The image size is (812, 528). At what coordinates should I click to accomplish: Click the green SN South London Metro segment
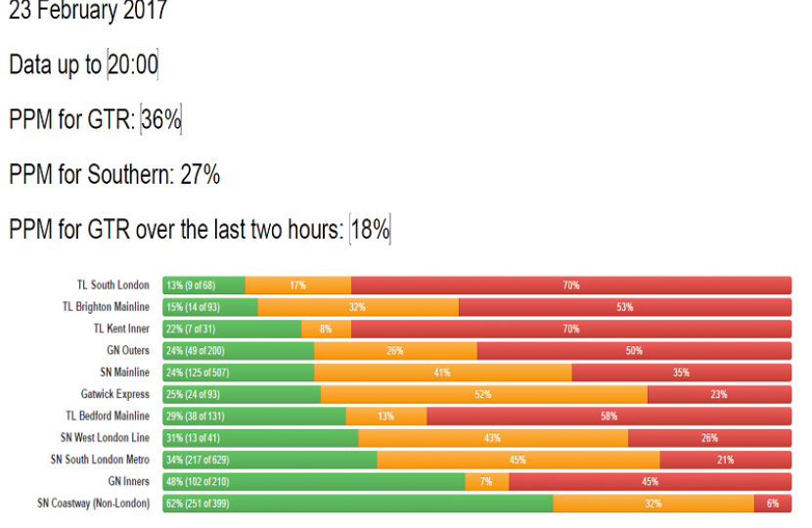point(269,460)
